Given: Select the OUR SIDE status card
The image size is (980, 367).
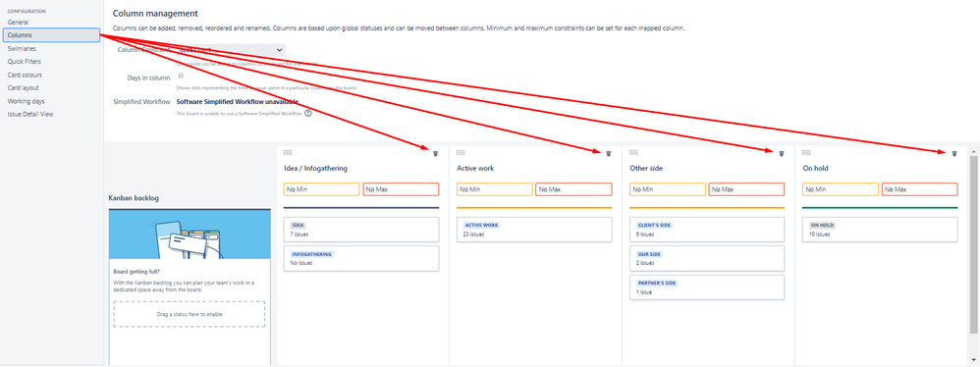Looking at the screenshot, I should coord(707,258).
